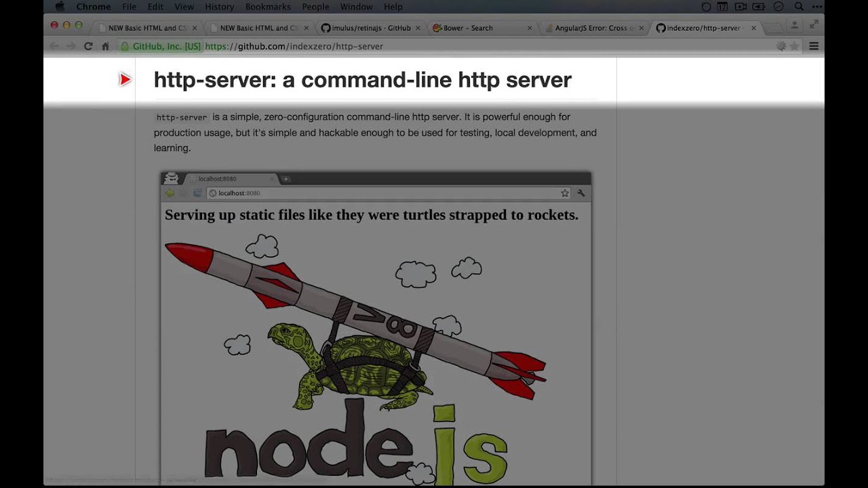The width and height of the screenshot is (868, 488).
Task: Open the Chrome profile user button
Action: (794, 25)
